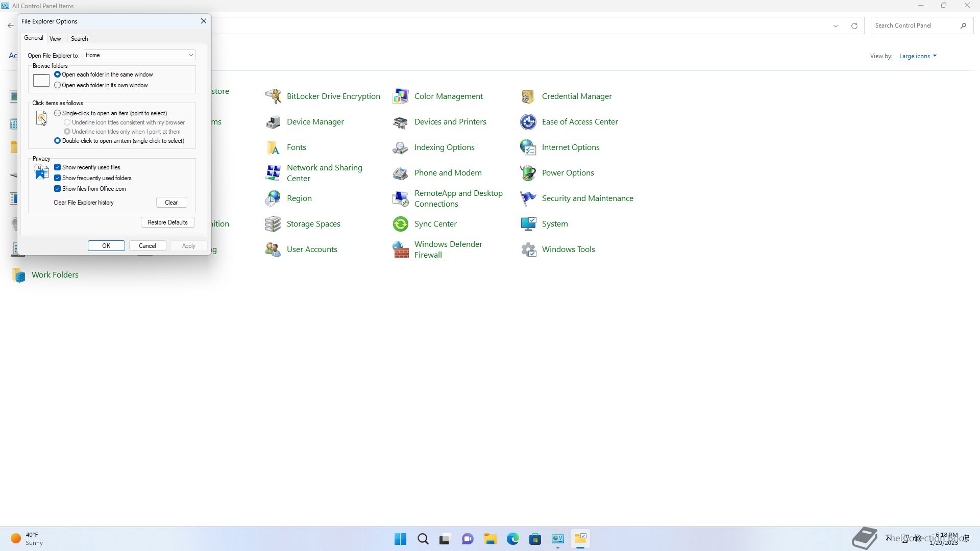Toggle Show files from Office.com checkbox
This screenshot has width=980, height=551.
coord(58,189)
